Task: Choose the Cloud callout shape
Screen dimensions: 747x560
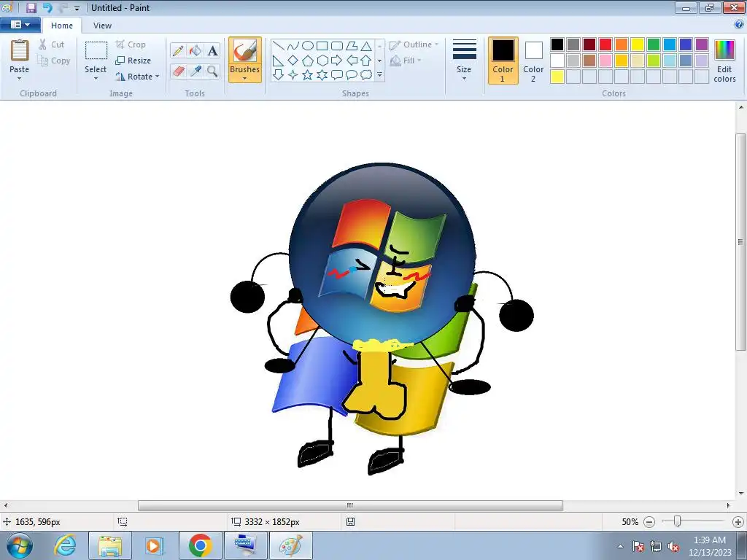Action: point(366,75)
